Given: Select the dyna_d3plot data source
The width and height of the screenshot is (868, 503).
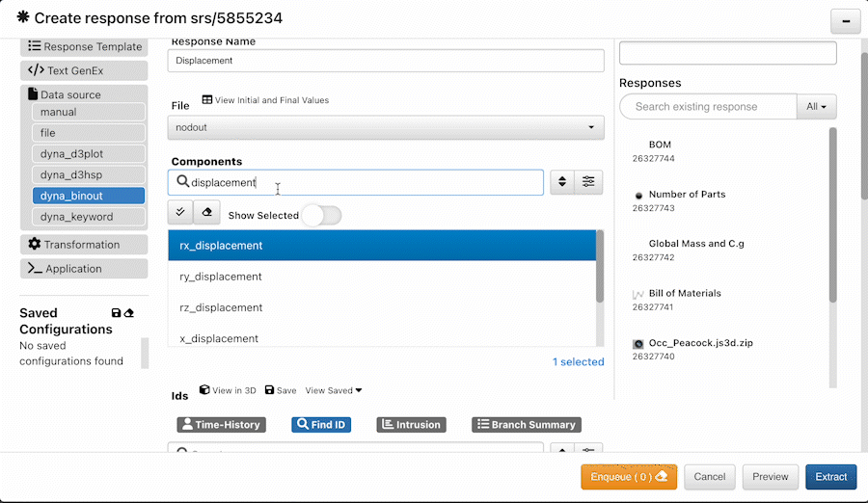Looking at the screenshot, I should (89, 154).
